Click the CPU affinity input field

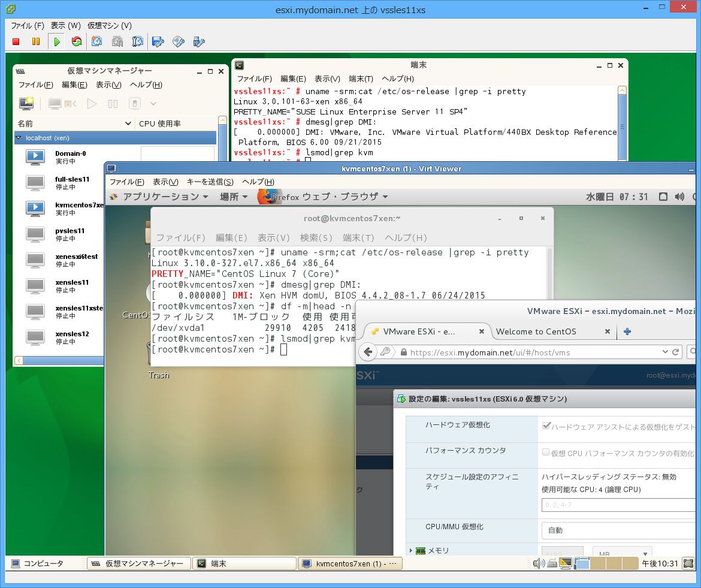pos(618,505)
